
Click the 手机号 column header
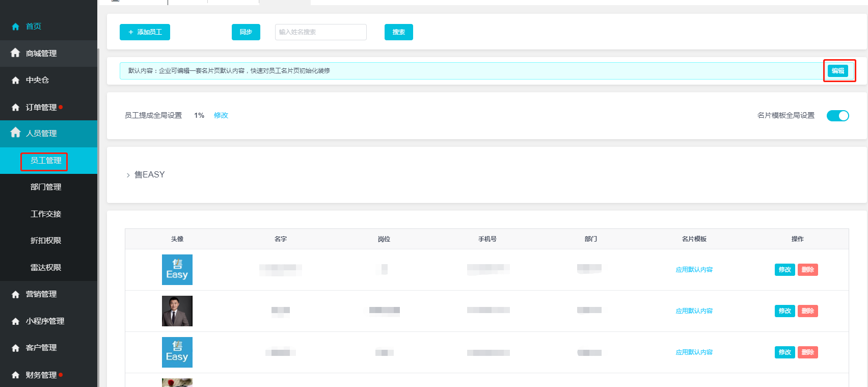[x=487, y=239]
